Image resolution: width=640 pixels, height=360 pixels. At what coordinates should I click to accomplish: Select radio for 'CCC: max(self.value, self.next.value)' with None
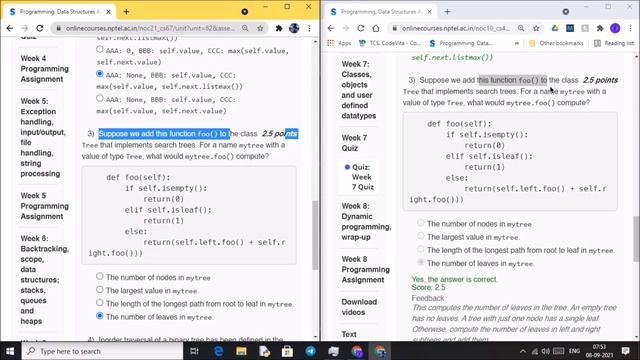100,98
